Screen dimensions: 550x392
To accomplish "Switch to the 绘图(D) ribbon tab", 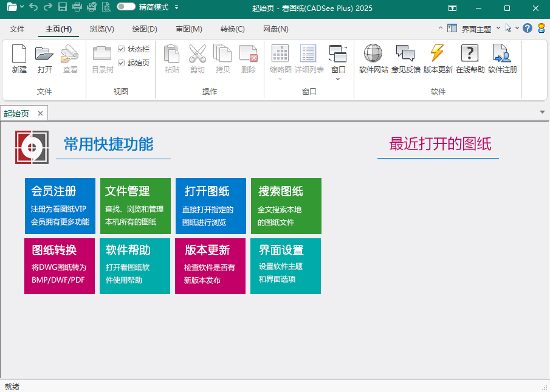I will pyautogui.click(x=144, y=29).
